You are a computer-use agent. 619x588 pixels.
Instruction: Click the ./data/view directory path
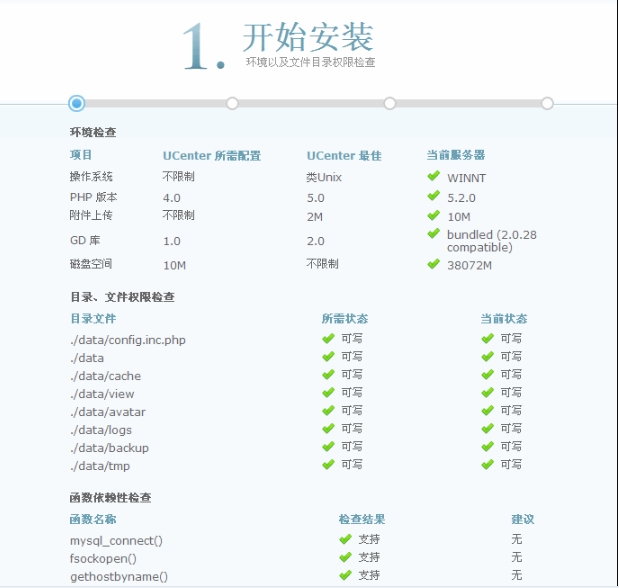(x=102, y=394)
